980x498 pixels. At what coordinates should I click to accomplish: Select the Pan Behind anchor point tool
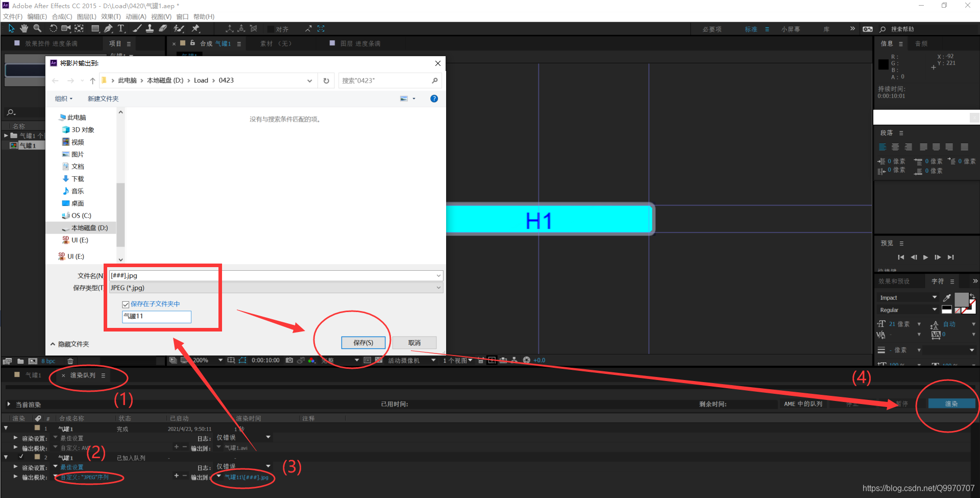pyautogui.click(x=79, y=29)
